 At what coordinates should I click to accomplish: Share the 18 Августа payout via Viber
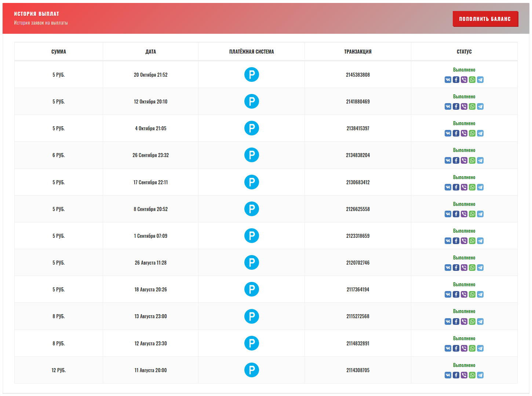(464, 294)
